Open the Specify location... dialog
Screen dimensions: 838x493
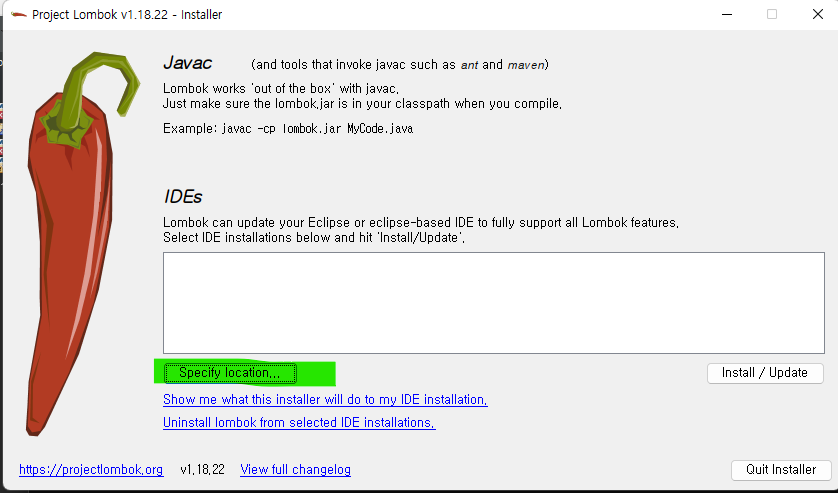[230, 373]
